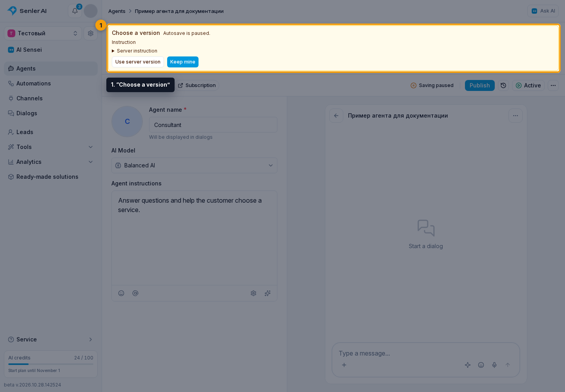The image size is (565, 392).
Task: Open Dialogs in sidebar
Action: click(x=51, y=113)
